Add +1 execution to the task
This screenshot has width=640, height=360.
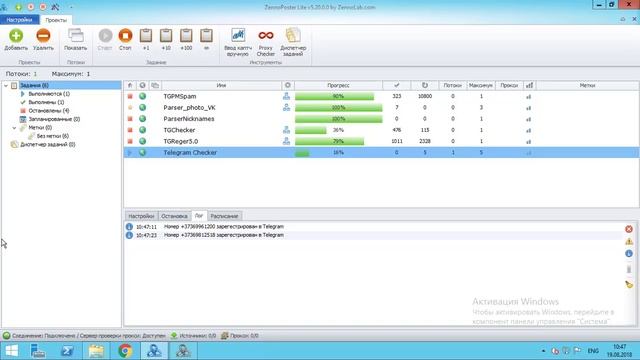coord(146,40)
